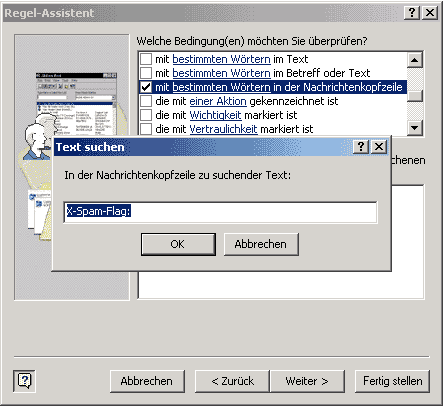Check 'mit bestimmten Wörtern im Text' box
Image resolution: width=444 pixels, height=406 pixels.
pos(146,59)
